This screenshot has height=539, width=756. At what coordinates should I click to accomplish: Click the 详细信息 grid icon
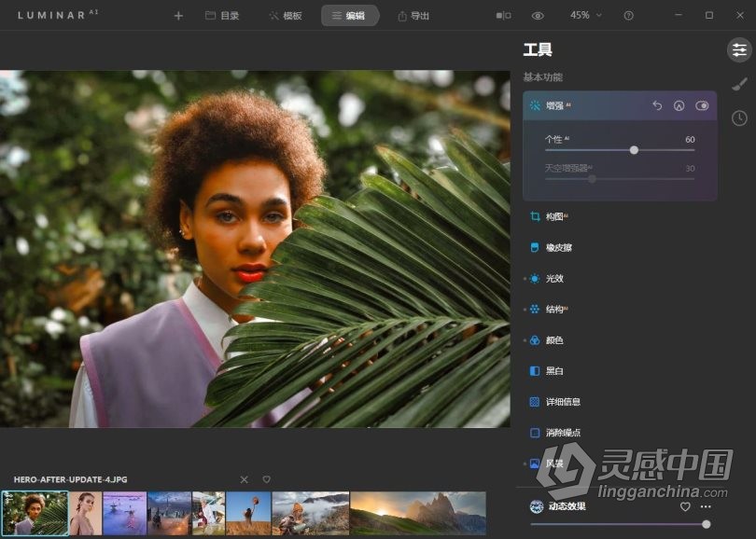click(x=534, y=402)
